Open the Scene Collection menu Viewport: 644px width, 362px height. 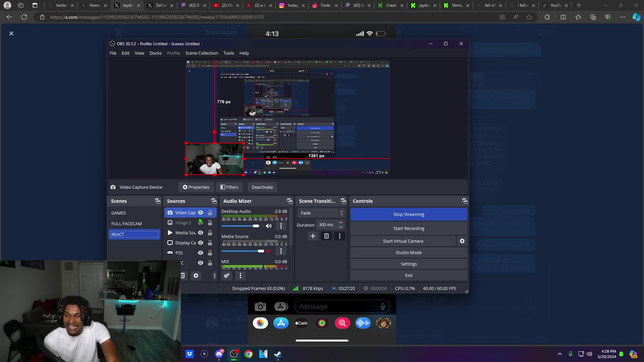201,53
